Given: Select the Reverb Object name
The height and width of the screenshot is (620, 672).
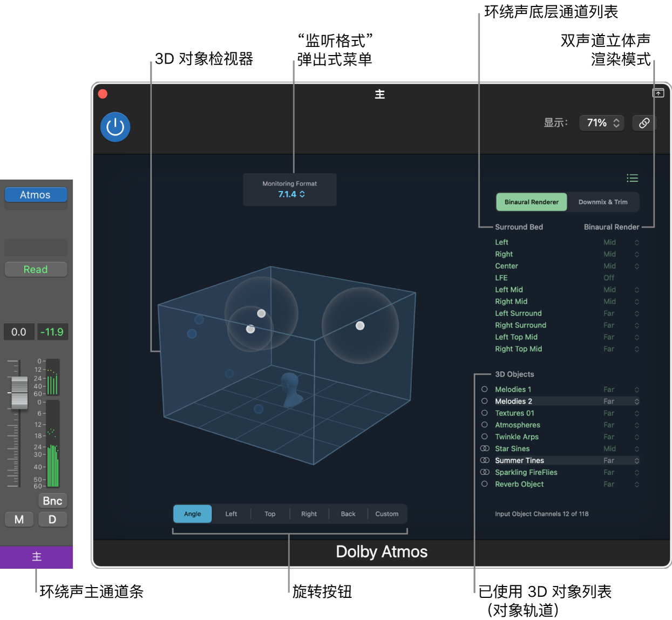Looking at the screenshot, I should (x=519, y=484).
